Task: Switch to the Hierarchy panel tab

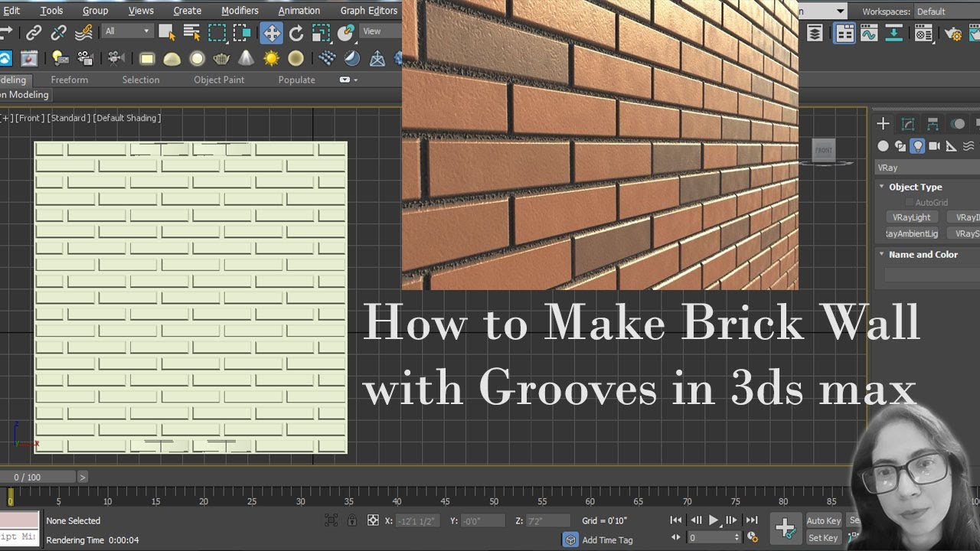Action: point(933,124)
